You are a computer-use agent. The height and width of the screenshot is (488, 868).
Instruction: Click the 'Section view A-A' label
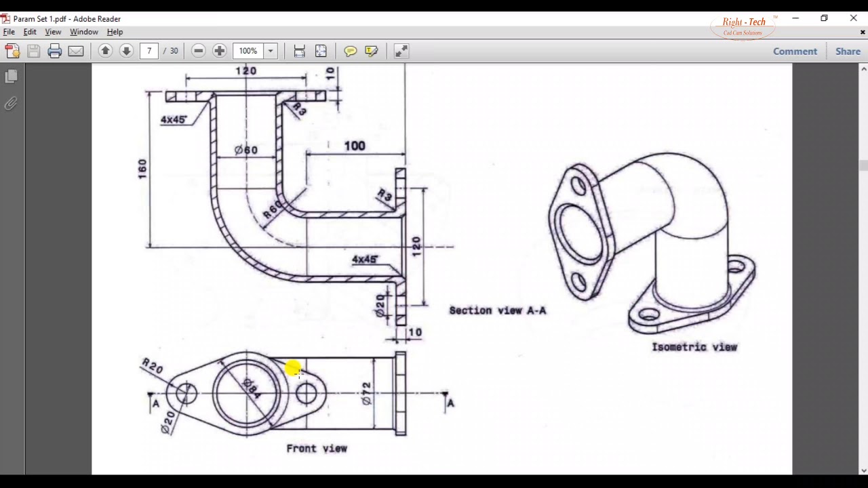pos(497,310)
